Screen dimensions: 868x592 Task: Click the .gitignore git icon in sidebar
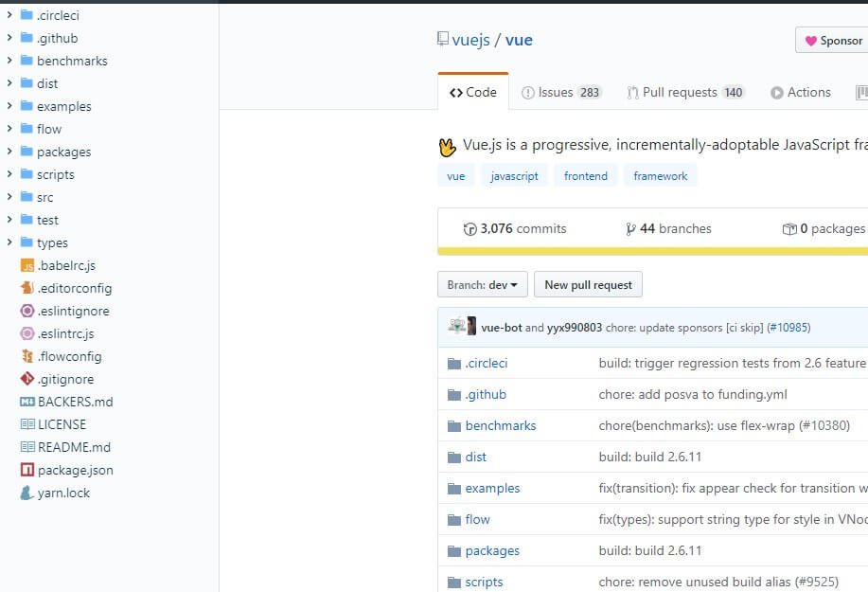tap(27, 379)
